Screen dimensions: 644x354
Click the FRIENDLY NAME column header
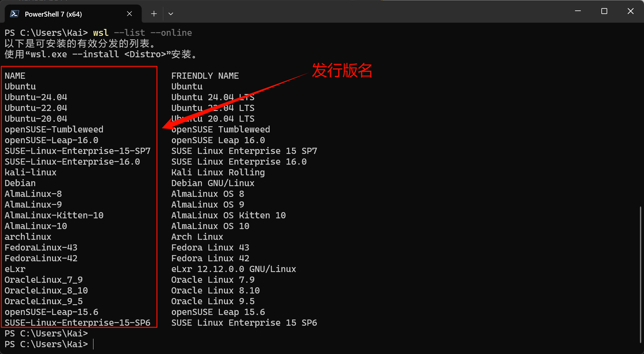click(x=205, y=76)
